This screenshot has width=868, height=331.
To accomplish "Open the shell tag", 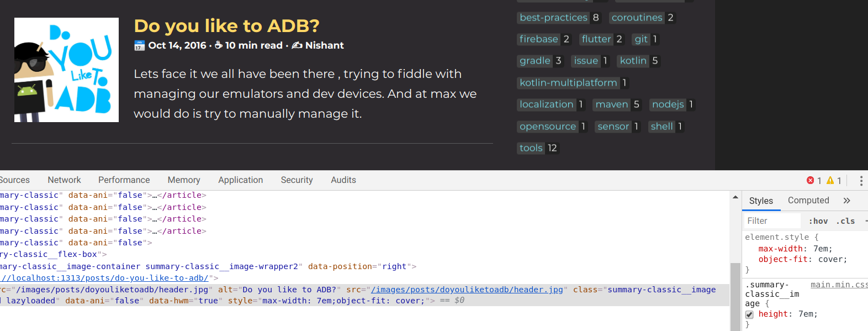I will (x=661, y=127).
